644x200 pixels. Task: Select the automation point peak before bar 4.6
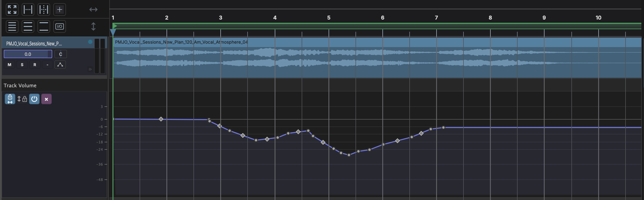308,131
